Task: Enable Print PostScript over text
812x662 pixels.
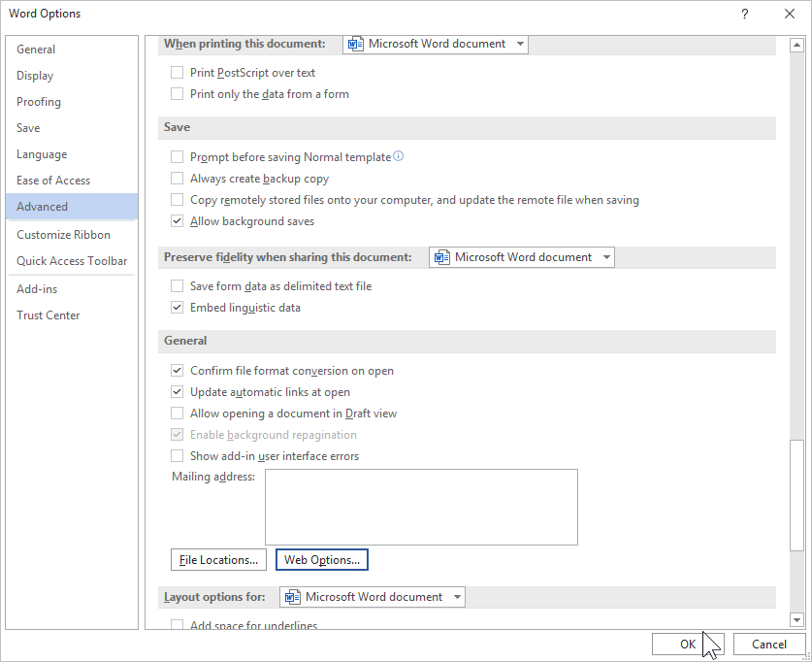Action: coord(177,73)
